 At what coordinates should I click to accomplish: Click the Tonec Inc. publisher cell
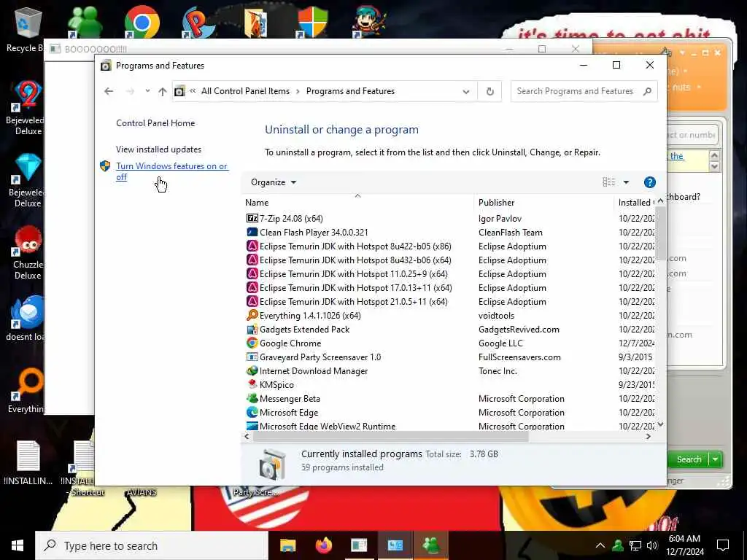click(498, 370)
